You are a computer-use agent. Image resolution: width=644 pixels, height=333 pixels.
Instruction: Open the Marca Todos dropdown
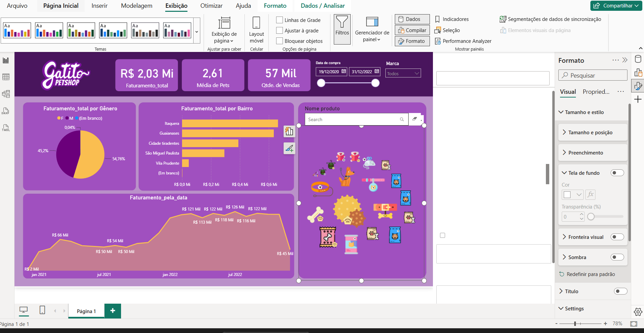click(x=403, y=73)
